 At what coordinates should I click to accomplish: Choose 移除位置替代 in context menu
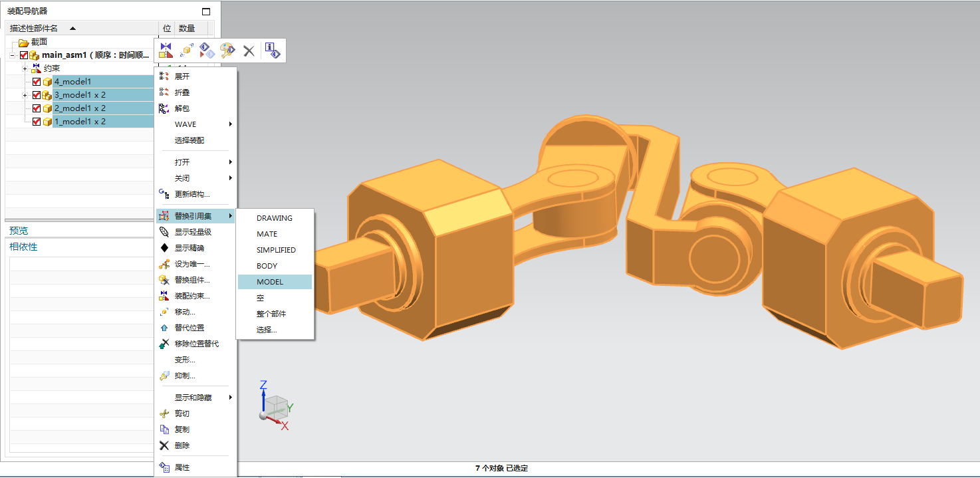(x=195, y=344)
